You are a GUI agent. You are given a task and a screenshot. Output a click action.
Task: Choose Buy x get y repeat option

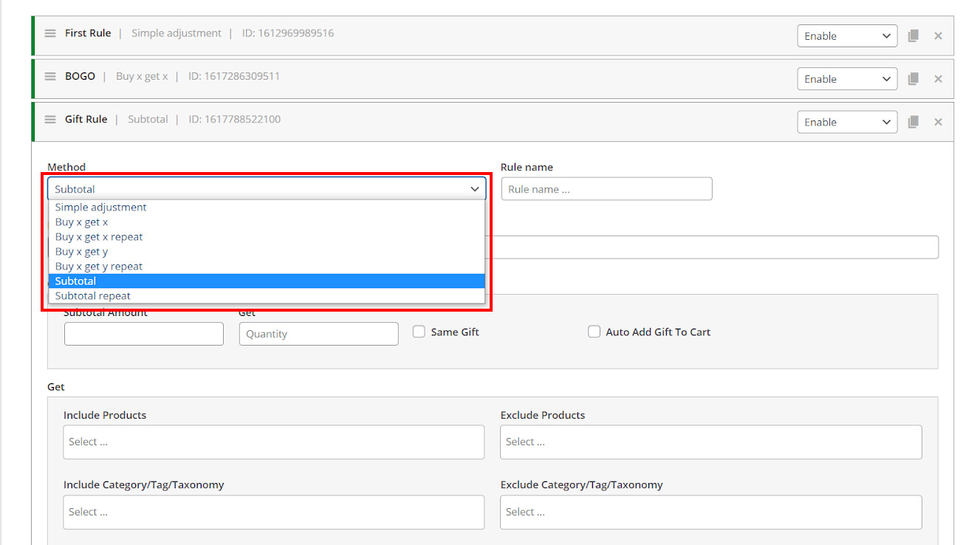pyautogui.click(x=267, y=267)
